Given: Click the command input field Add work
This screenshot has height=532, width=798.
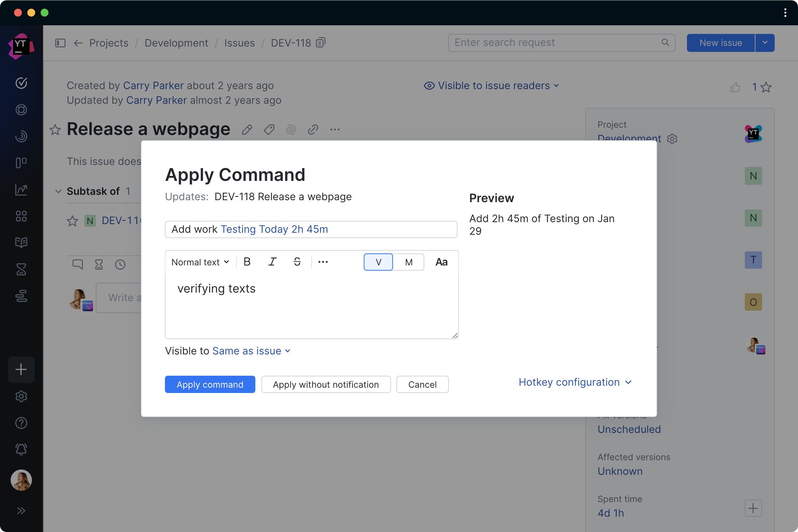Looking at the screenshot, I should [311, 229].
